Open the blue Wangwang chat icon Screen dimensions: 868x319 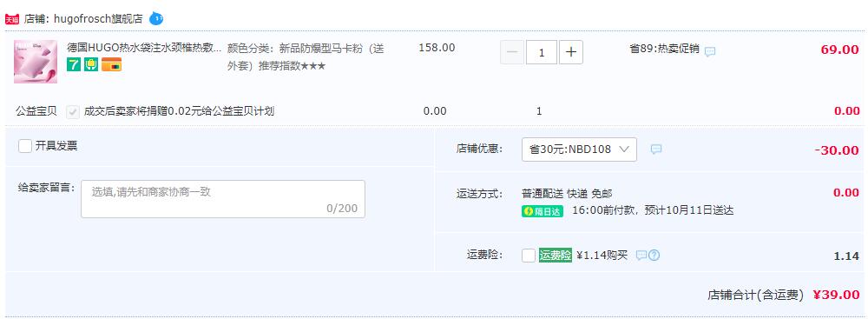(156, 19)
